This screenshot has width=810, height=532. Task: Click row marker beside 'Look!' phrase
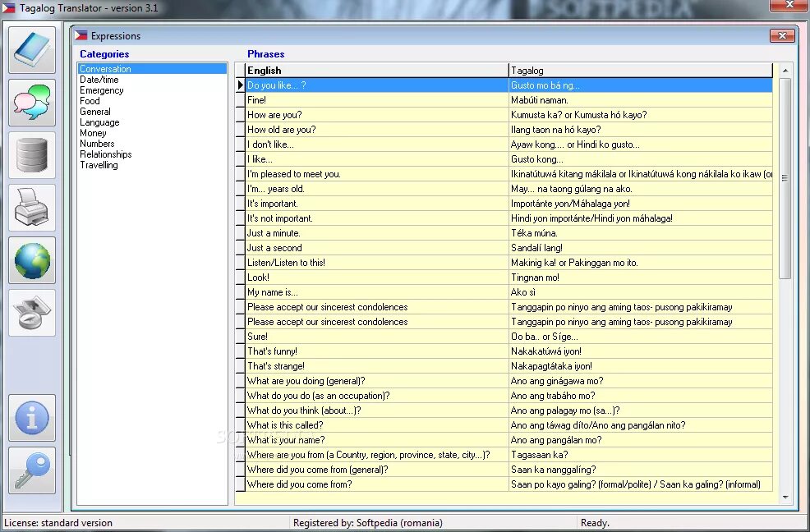click(x=240, y=277)
